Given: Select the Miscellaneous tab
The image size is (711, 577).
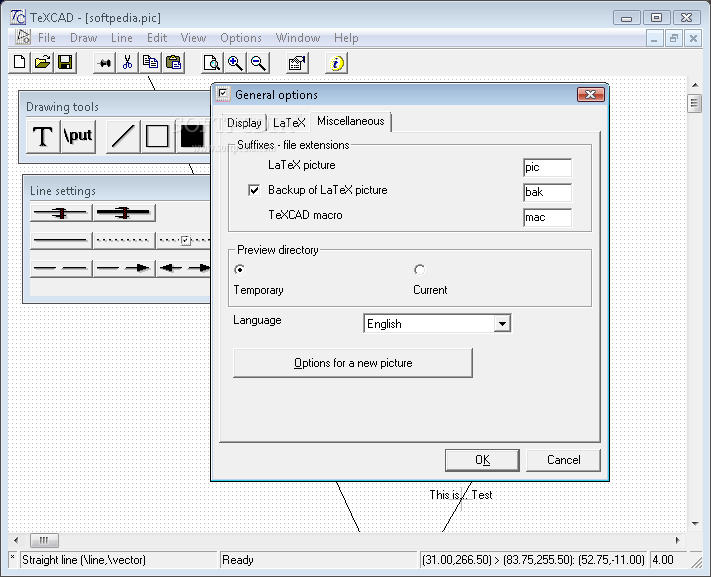Looking at the screenshot, I should pyautogui.click(x=351, y=121).
